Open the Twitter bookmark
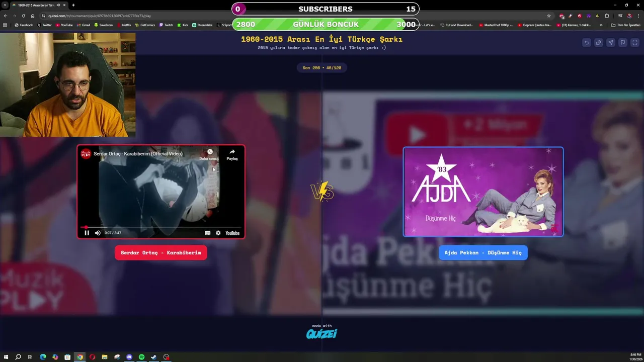The width and height of the screenshot is (644, 362). coord(44,25)
